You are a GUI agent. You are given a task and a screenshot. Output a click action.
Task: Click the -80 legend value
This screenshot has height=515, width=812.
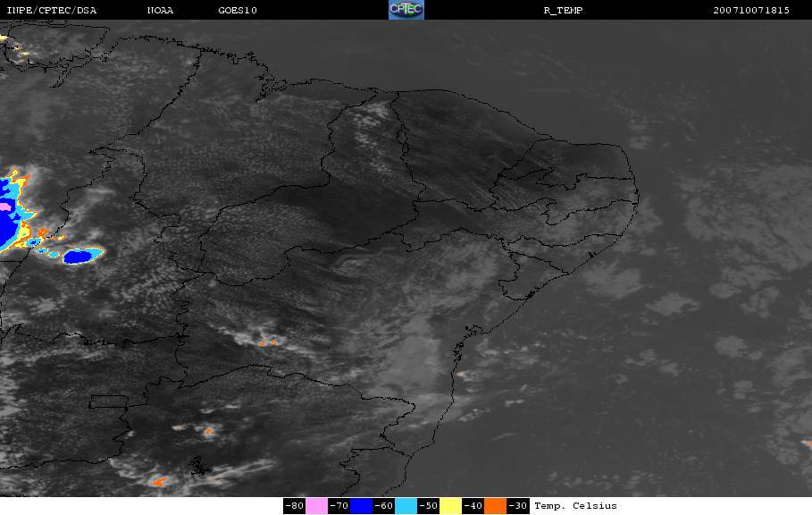coord(294,506)
